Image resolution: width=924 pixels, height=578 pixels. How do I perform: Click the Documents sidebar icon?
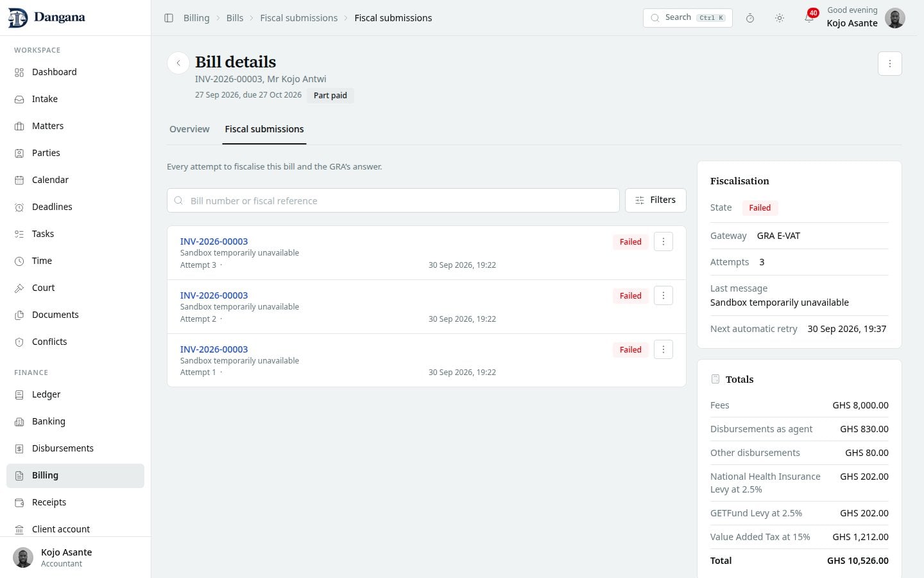point(19,315)
